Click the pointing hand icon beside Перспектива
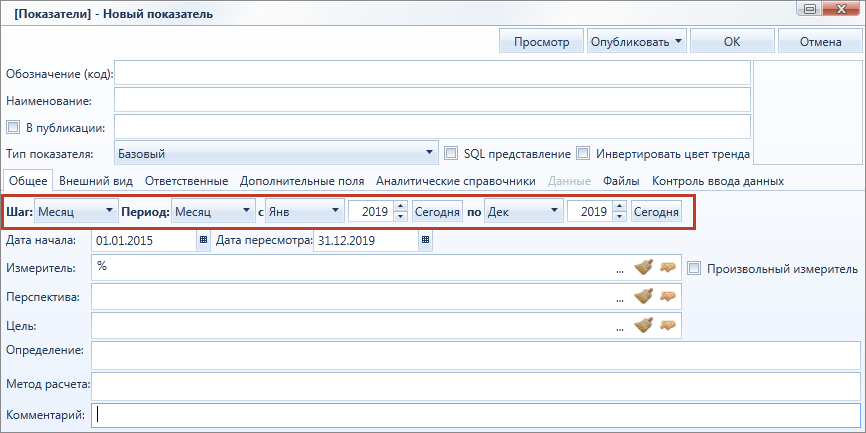Screen dimensions: 866x433 click(668, 297)
